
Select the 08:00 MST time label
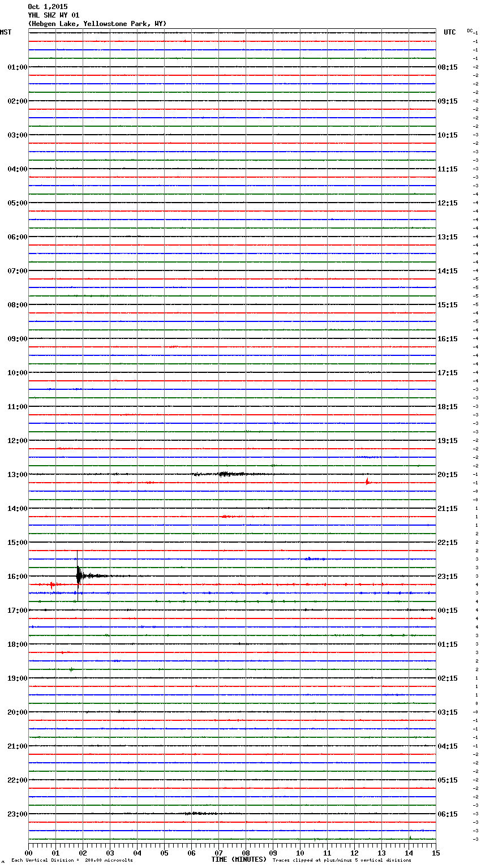click(18, 305)
